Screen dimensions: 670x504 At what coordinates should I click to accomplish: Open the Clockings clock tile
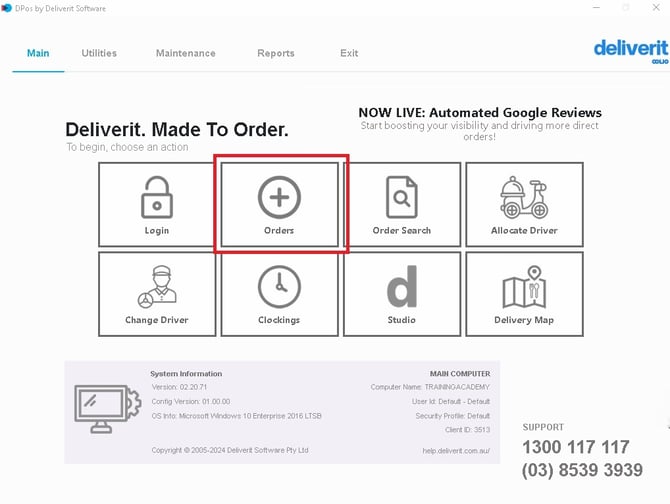(279, 294)
